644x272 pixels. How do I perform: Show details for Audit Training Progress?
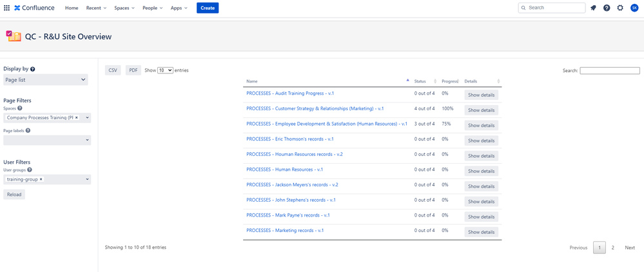(482, 95)
